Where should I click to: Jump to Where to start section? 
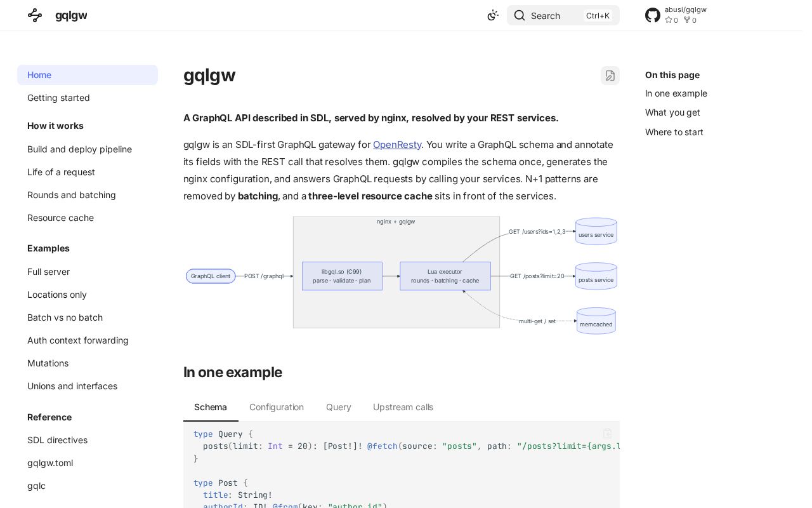(x=674, y=132)
